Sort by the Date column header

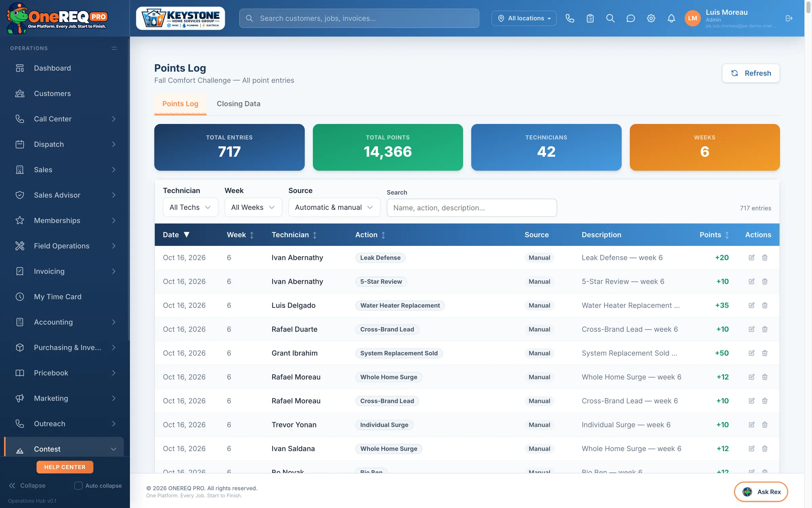tap(176, 235)
